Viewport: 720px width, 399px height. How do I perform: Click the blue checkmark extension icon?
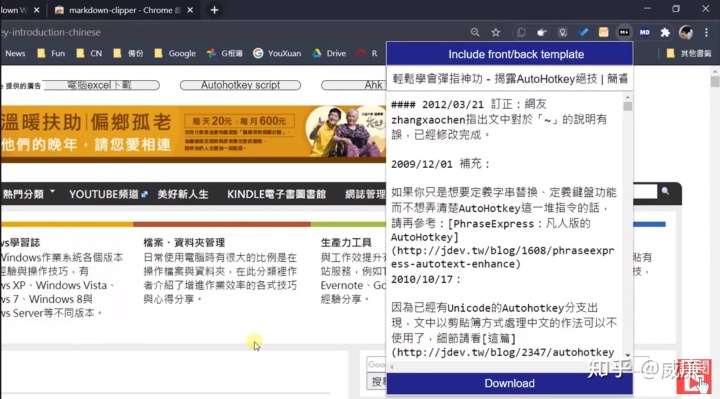coord(583,32)
